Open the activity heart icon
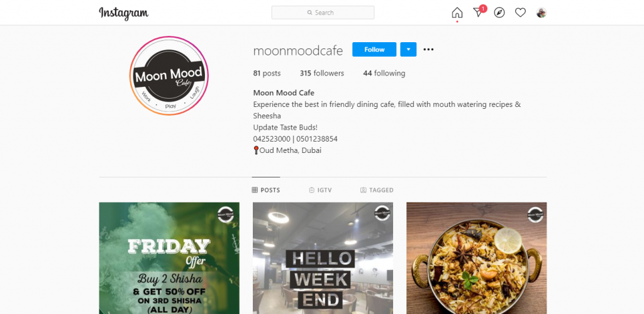Screen dimensions: 644x314 tap(520, 13)
